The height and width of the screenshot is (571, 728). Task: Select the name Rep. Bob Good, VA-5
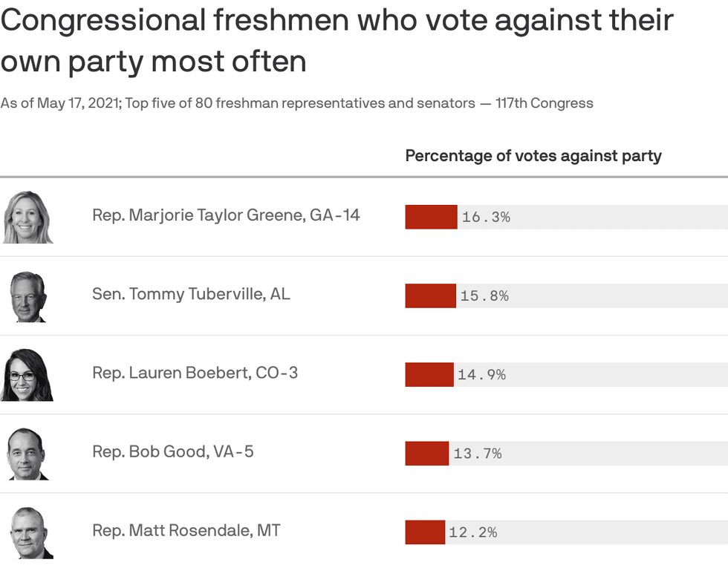(172, 451)
